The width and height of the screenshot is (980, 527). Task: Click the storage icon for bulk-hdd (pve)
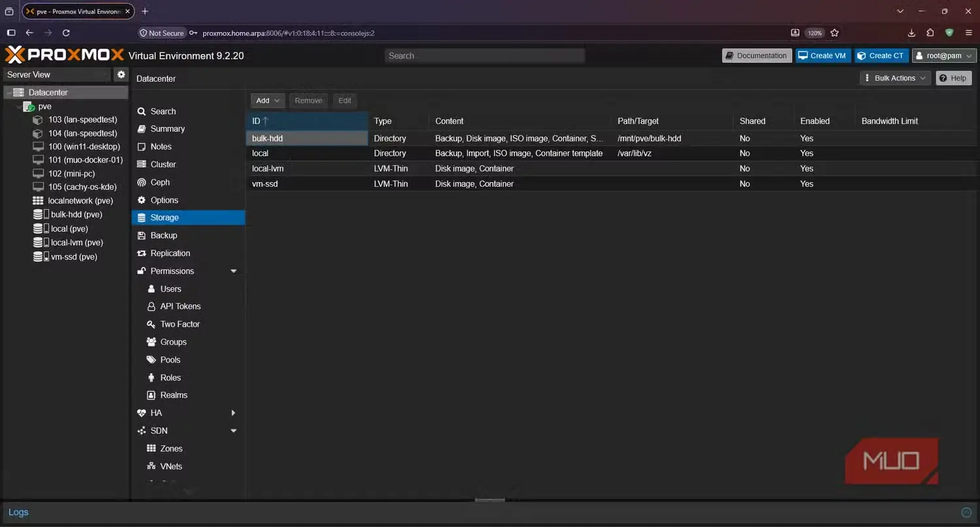point(41,214)
